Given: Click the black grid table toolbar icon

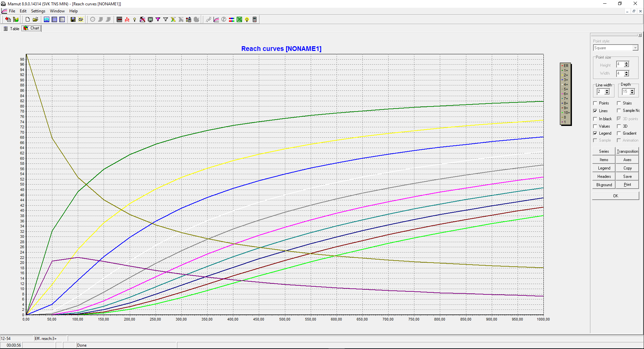Looking at the screenshot, I should pyautogui.click(x=119, y=19).
